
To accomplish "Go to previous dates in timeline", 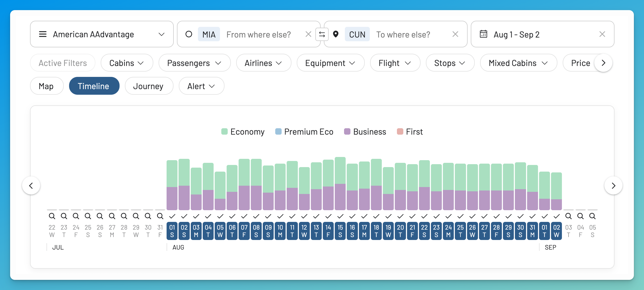I will coord(31,185).
